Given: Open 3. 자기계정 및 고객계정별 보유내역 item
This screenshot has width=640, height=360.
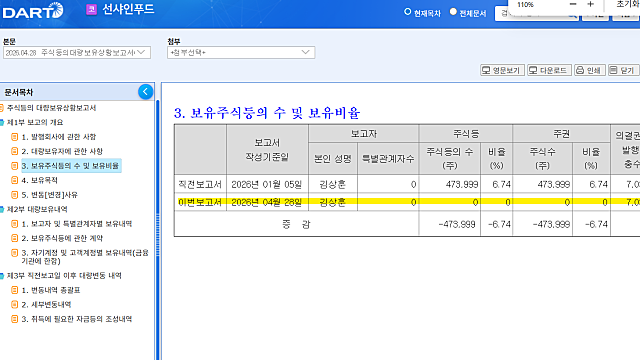Looking at the screenshot, I should pos(85,257).
